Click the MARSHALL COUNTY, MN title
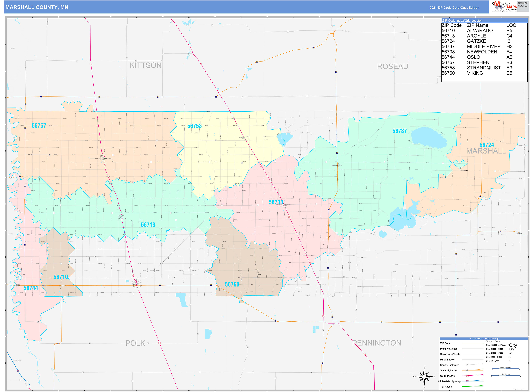The height and width of the screenshot is (392, 532). [x=37, y=7]
